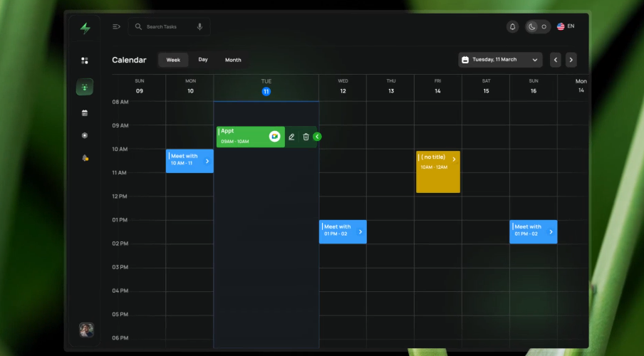Click the calendar icon in the date picker
644x356 pixels.
pyautogui.click(x=465, y=60)
